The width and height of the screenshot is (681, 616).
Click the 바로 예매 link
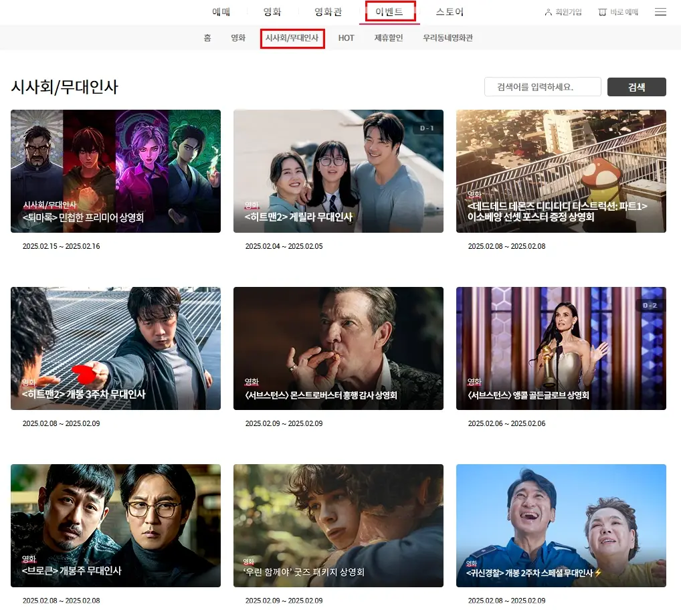(624, 12)
